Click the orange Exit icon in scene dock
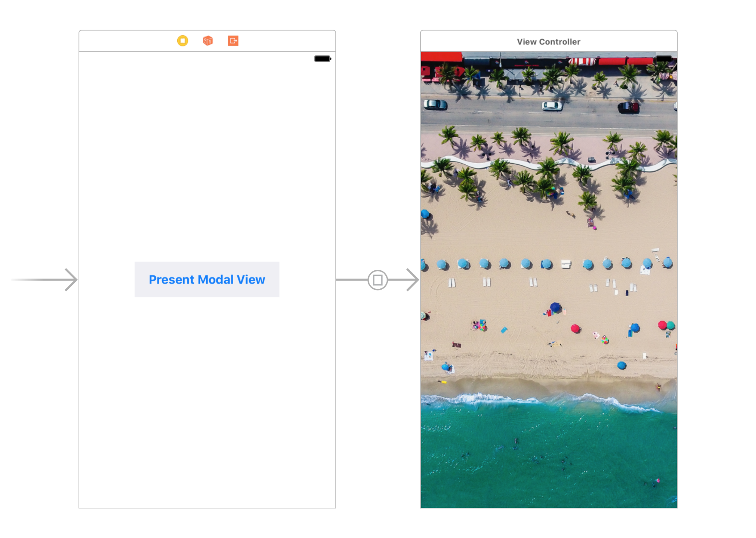756x538 pixels. [x=233, y=41]
